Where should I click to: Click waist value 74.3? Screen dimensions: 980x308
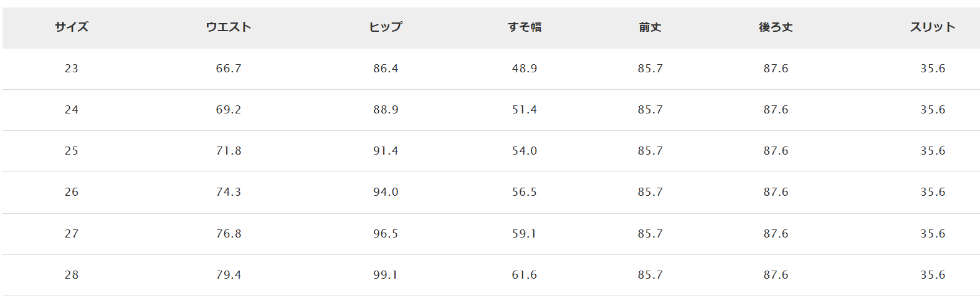229,192
